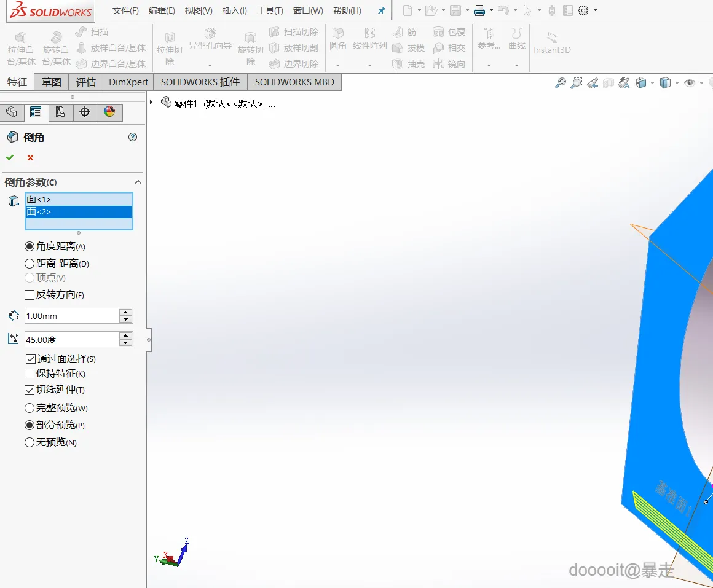Switch to the SOLIDWORKS 插件 tab
The height and width of the screenshot is (588, 713).
point(200,82)
